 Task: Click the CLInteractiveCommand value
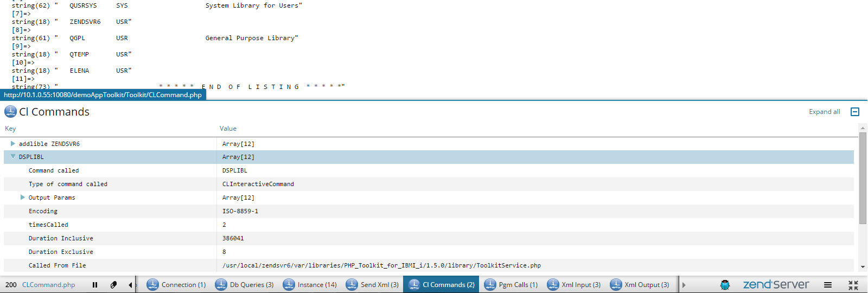coord(258,184)
